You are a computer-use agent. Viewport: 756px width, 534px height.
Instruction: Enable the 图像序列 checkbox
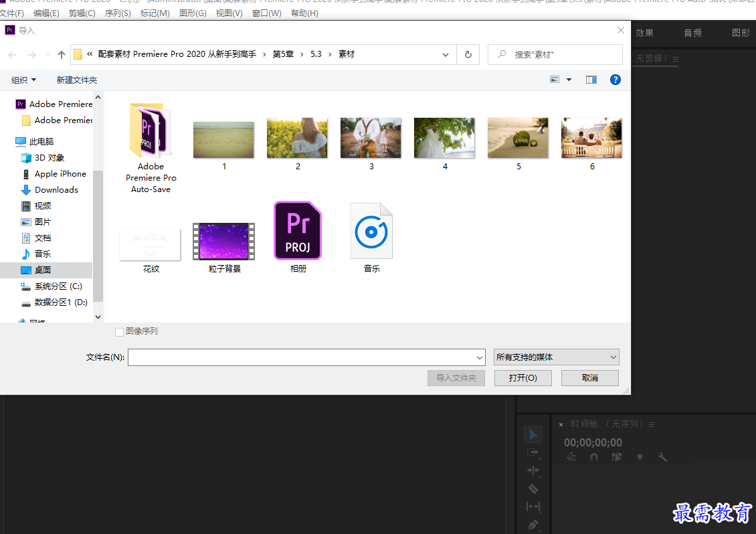pyautogui.click(x=120, y=331)
